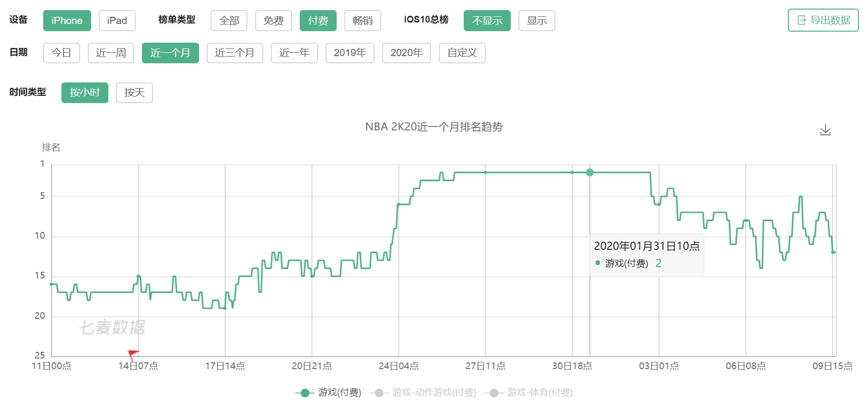868x407 pixels.
Task: Switch chart type to 畅销
Action: (363, 21)
